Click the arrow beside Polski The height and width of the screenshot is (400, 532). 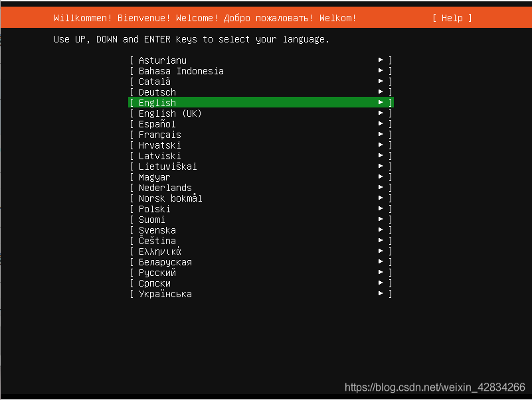(381, 208)
